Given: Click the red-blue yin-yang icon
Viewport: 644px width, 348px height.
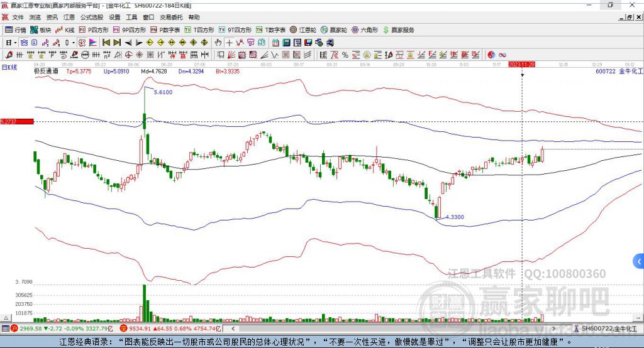Looking at the screenshot, I should (491, 55).
